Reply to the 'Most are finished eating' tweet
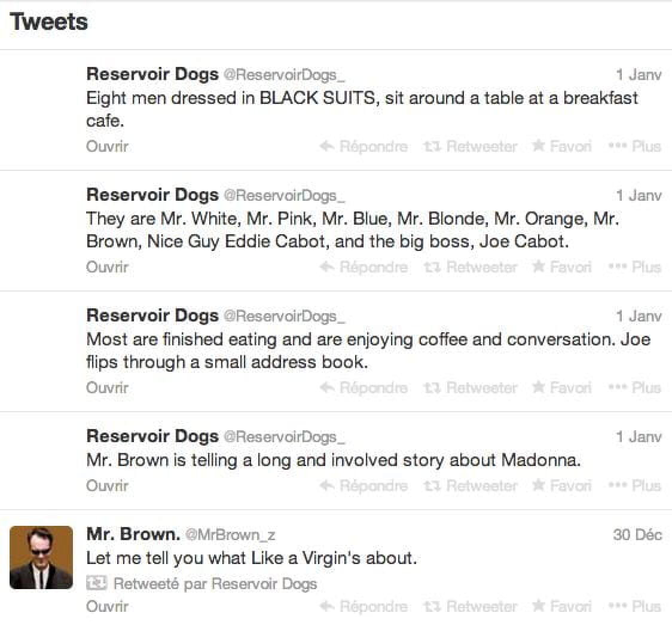 tap(364, 388)
